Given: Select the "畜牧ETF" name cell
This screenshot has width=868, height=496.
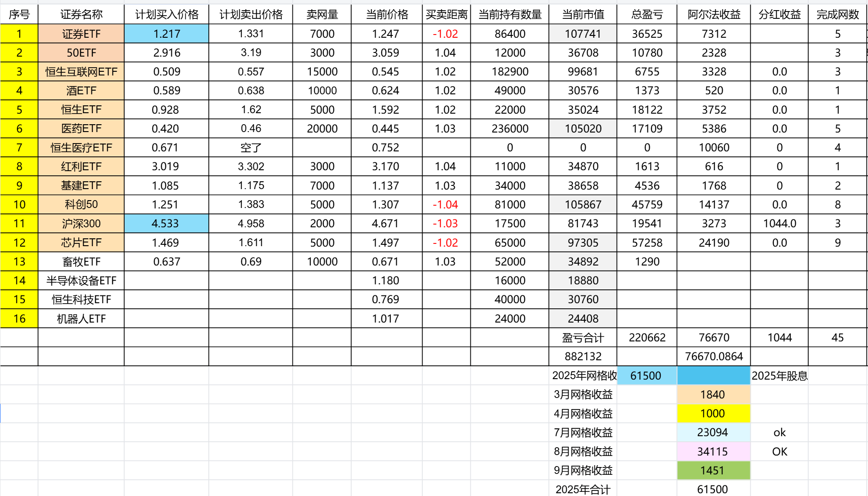Looking at the screenshot, I should (x=81, y=261).
